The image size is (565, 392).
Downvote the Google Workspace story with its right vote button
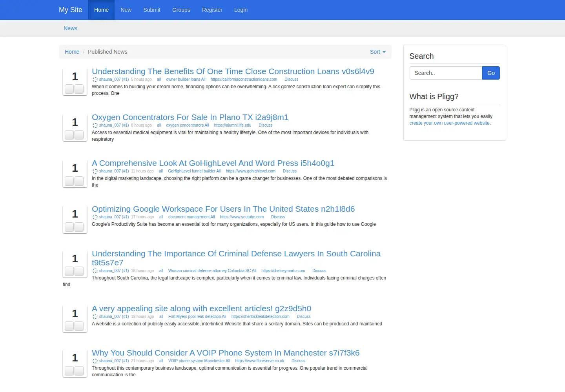pos(79,227)
